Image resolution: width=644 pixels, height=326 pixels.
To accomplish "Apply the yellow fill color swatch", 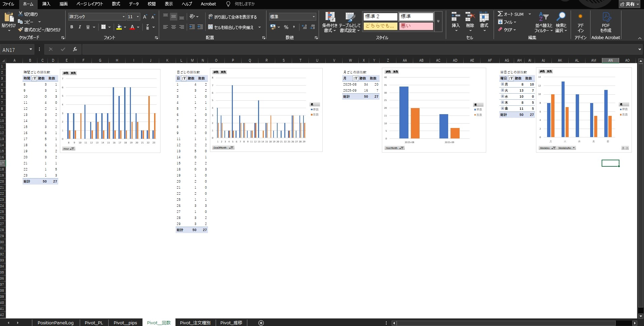I will click(x=119, y=27).
